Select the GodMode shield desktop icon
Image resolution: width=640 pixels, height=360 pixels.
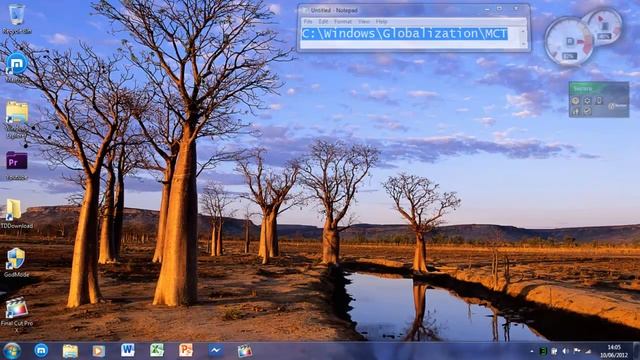point(16,262)
